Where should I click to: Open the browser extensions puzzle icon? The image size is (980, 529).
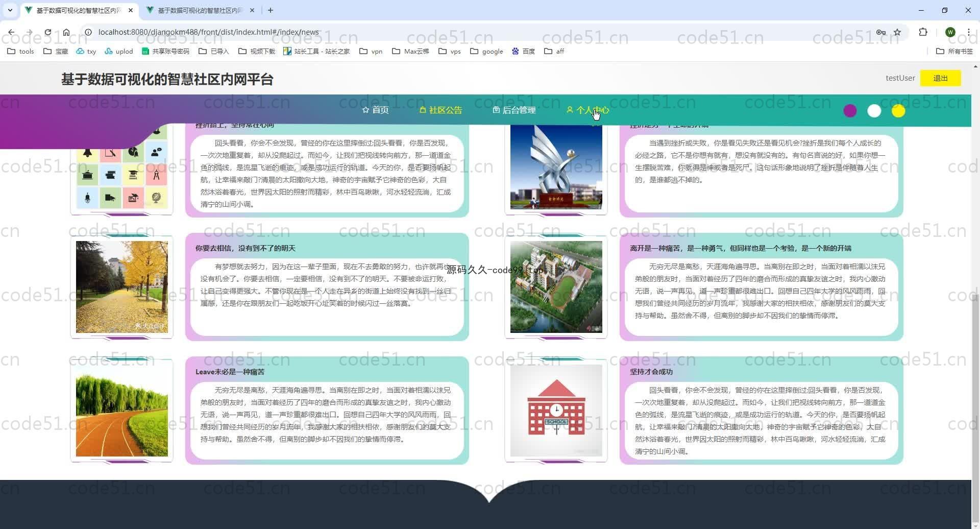(923, 32)
